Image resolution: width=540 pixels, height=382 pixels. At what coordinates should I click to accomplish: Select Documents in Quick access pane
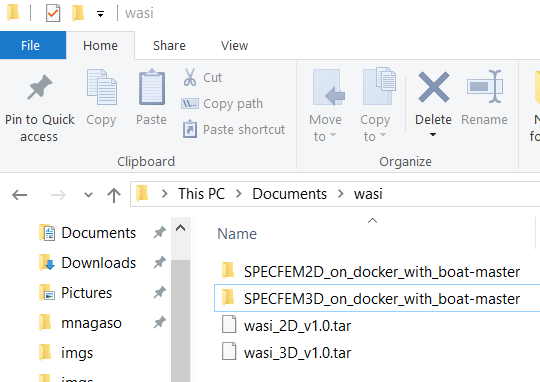[98, 233]
